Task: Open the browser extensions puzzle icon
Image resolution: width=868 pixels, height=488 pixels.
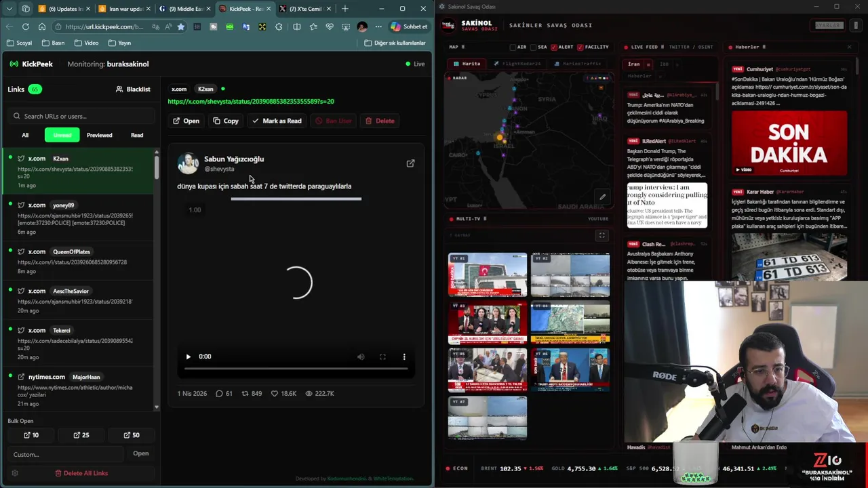Action: (x=279, y=26)
